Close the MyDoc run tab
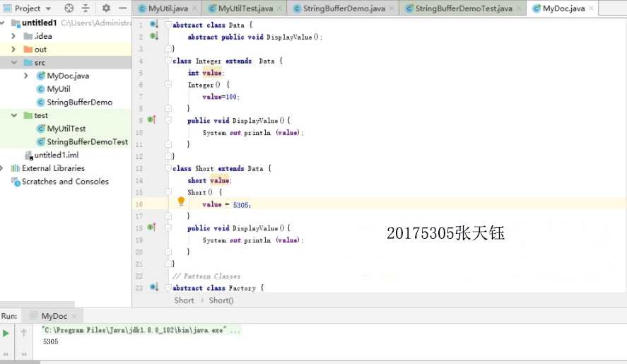Viewport: 627px width, 364px height. 74,317
